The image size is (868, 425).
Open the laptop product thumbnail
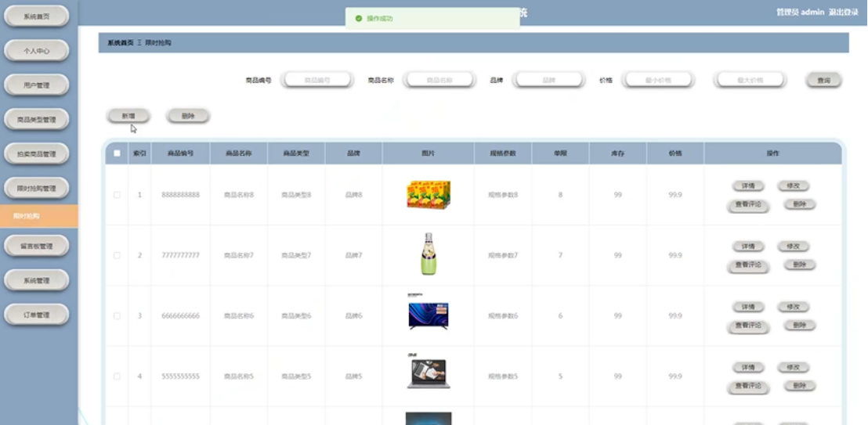pos(429,371)
